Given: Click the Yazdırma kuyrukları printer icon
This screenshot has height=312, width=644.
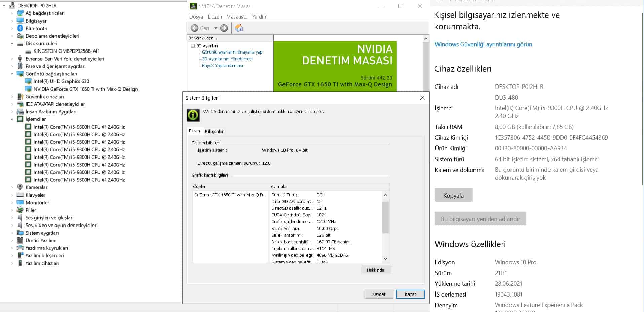Looking at the screenshot, I should click(x=20, y=248).
